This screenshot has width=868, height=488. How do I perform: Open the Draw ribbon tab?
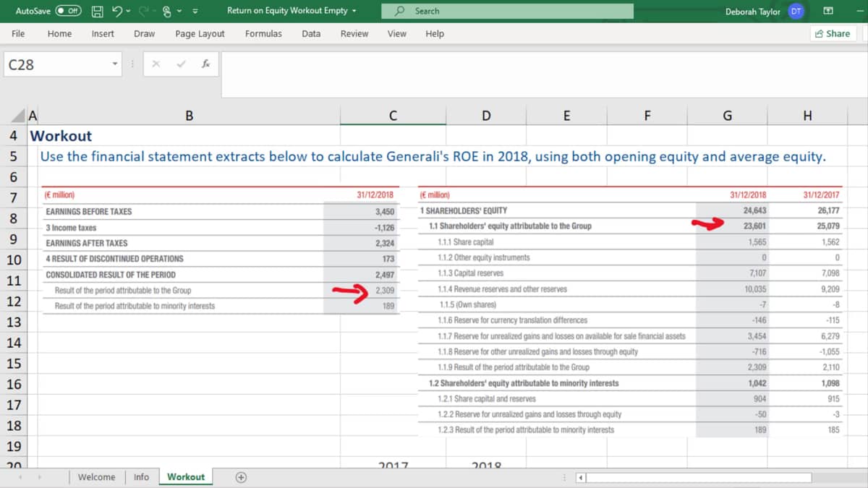pos(144,33)
